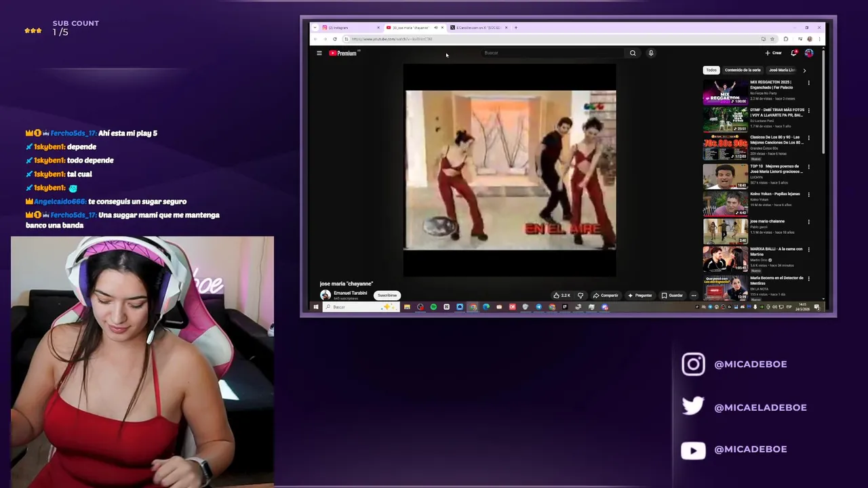Open Emanuel Tarabini channel avatar

point(325,295)
